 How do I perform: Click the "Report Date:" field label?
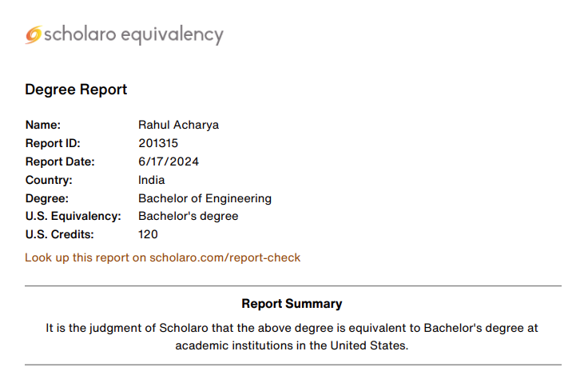tap(60, 162)
